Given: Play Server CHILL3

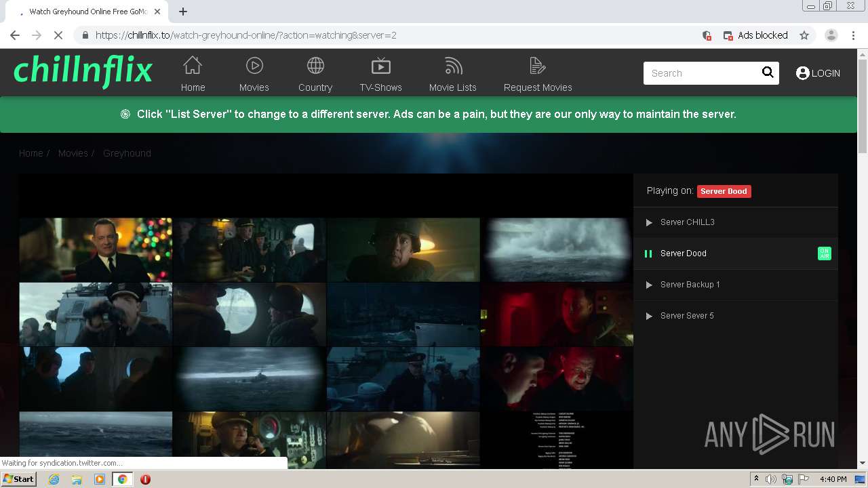Looking at the screenshot, I should (736, 222).
